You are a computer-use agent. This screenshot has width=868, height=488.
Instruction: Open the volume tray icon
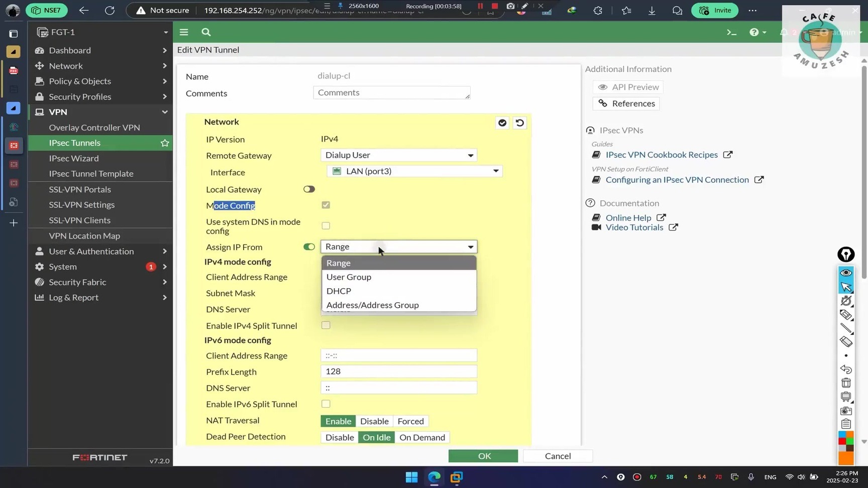tap(801, 477)
